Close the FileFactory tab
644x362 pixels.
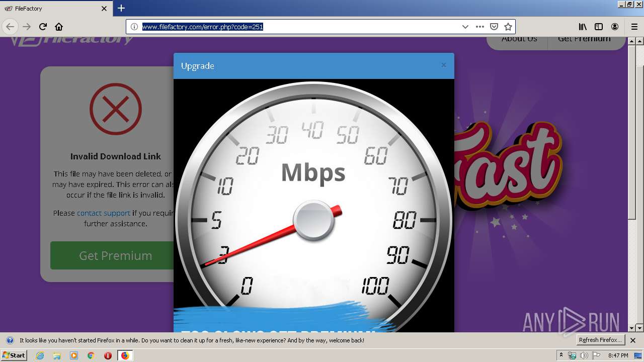[104, 9]
